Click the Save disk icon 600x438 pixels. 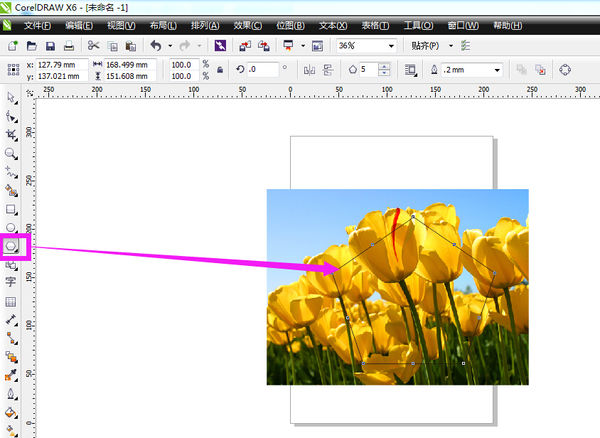50,46
